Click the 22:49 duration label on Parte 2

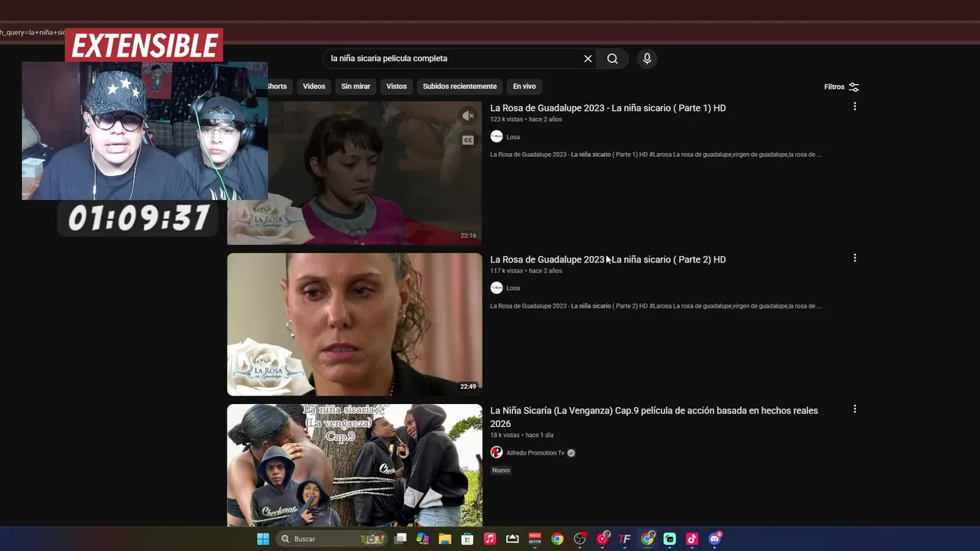coord(468,387)
